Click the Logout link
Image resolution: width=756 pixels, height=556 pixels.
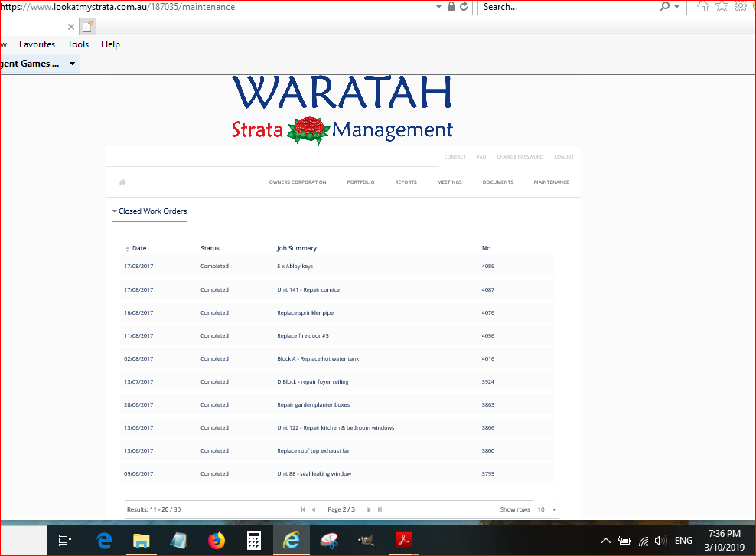tap(564, 157)
